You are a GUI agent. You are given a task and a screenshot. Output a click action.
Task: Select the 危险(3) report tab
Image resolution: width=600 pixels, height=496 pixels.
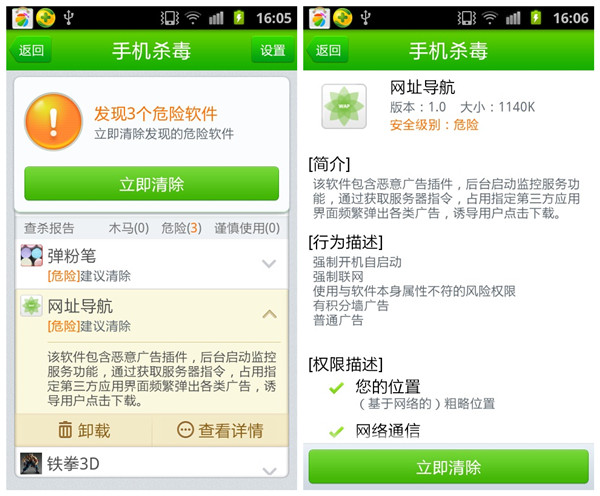[181, 228]
